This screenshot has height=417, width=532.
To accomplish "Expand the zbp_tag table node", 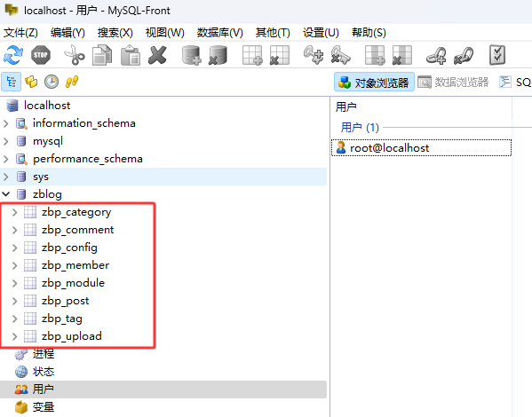I will click(14, 319).
